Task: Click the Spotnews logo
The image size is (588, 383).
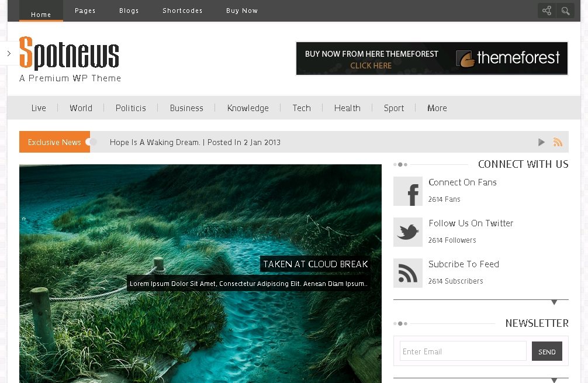Action: click(69, 54)
